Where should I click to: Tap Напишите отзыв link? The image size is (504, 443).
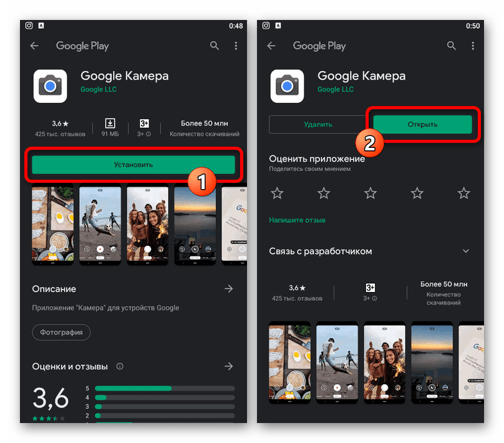pyautogui.click(x=297, y=220)
